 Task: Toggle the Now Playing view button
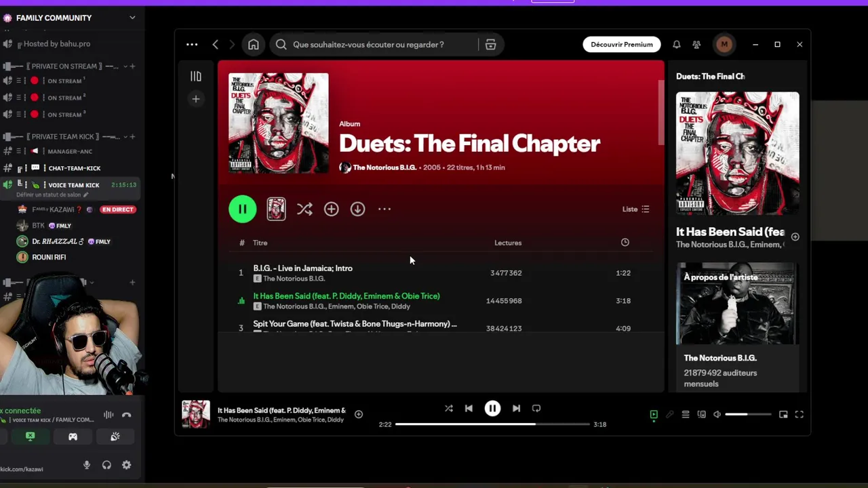pos(654,414)
